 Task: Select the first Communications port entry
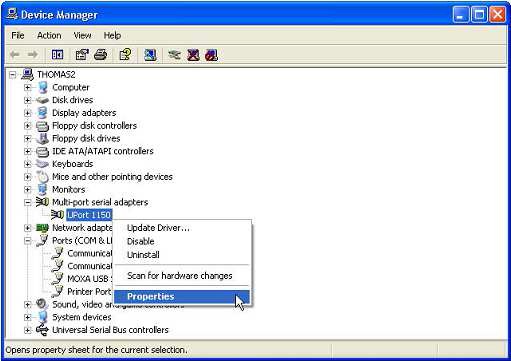click(x=90, y=253)
